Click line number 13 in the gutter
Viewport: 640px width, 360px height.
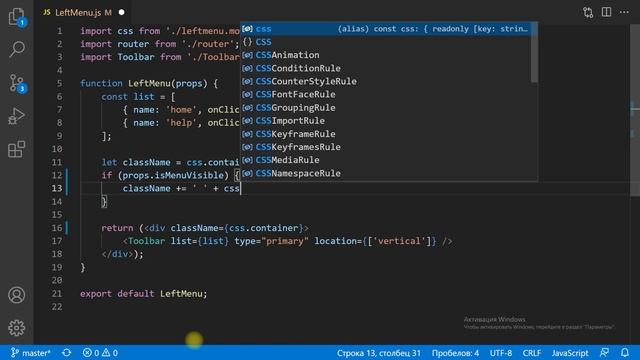tap(57, 188)
